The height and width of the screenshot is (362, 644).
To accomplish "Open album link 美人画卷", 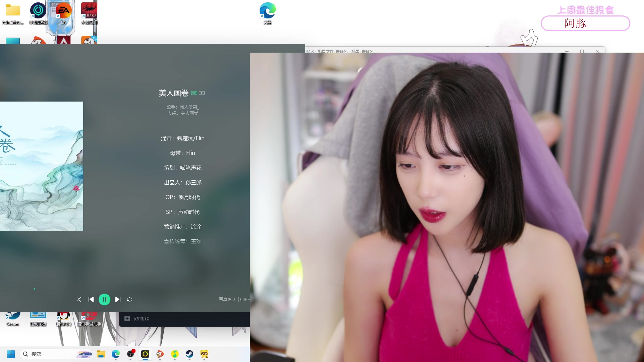I will [190, 113].
